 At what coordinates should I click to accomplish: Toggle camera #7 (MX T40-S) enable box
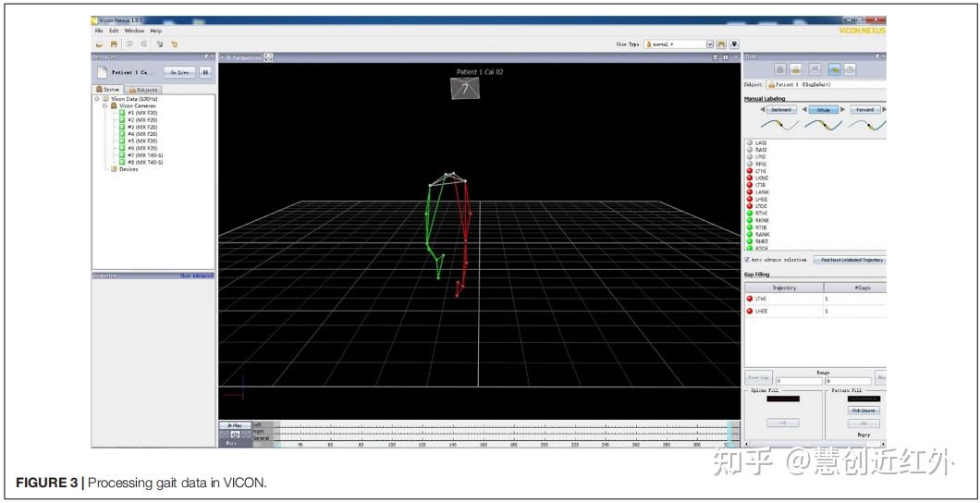tap(122, 155)
